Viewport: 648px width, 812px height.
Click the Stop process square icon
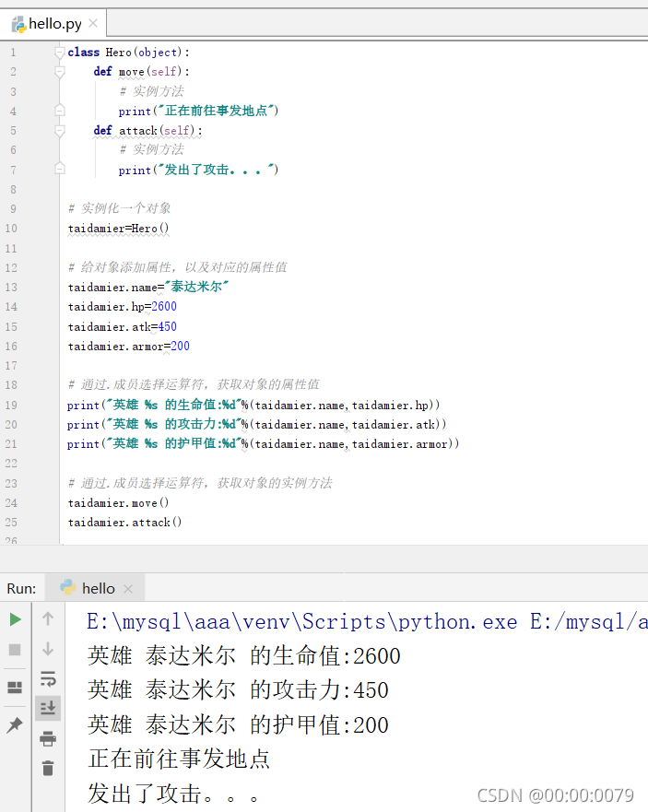[15, 650]
